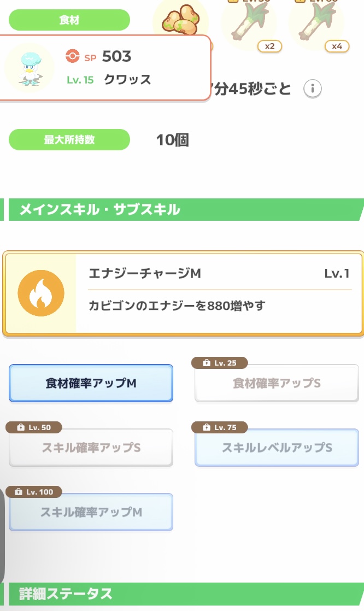Viewport: 364px width, 611px height.
Task: Tap the green 最大所持数 label
Action: click(x=69, y=139)
